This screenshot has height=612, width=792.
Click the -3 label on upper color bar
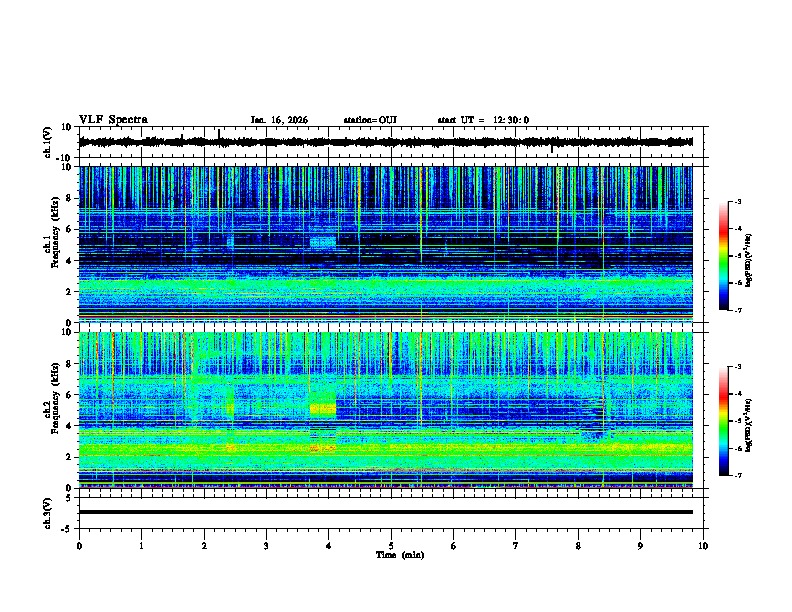tap(737, 202)
